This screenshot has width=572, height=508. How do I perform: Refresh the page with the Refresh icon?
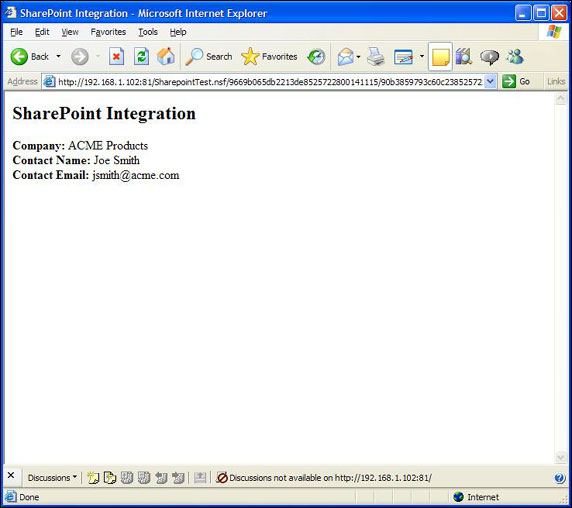(x=141, y=57)
